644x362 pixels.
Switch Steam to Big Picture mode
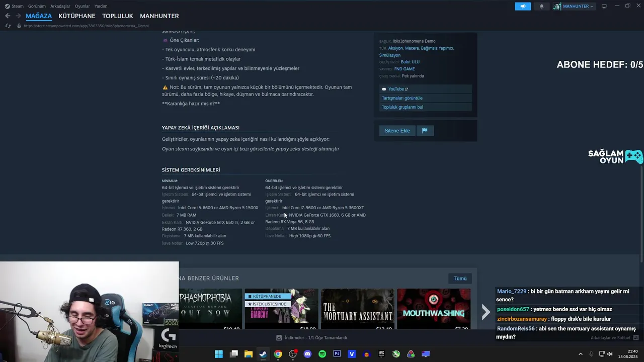point(604,6)
